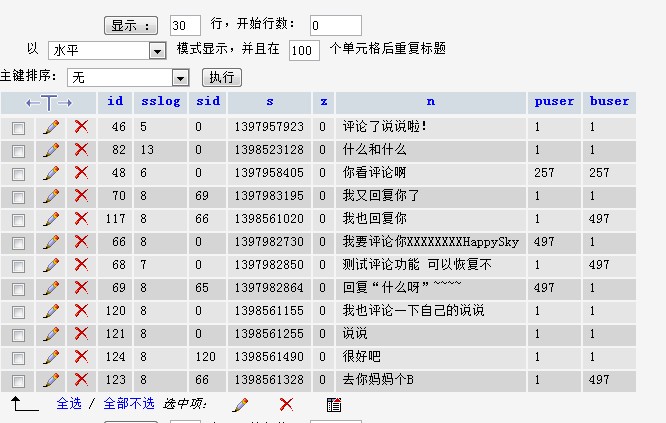Tick checkbox of row id 69
The width and height of the screenshot is (666, 423).
point(18,289)
